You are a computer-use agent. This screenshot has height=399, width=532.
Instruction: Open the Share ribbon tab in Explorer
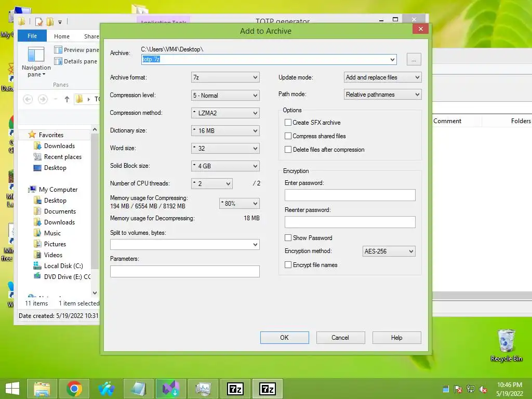(x=91, y=36)
